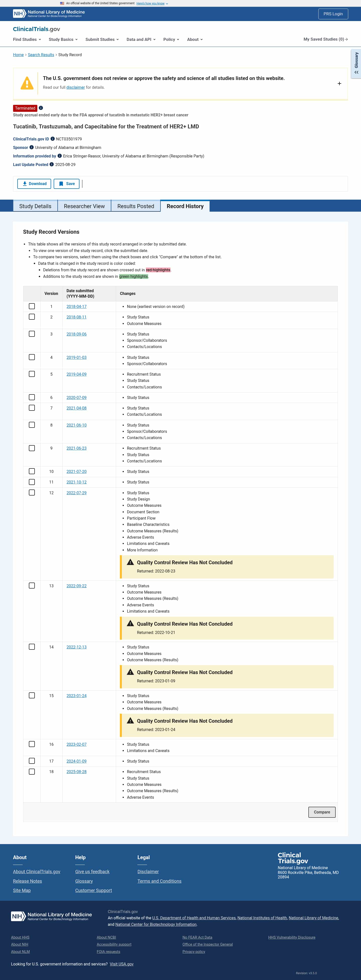Click Give us feedback link
This screenshot has width=361, height=980.
click(93, 872)
